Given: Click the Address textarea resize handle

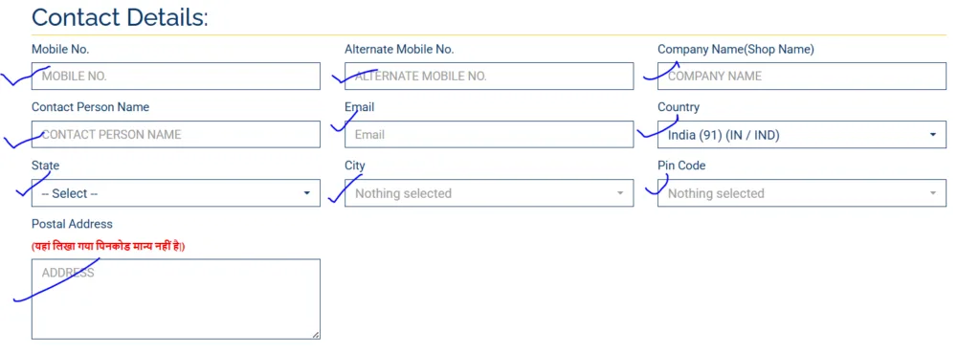Looking at the screenshot, I should [316, 335].
